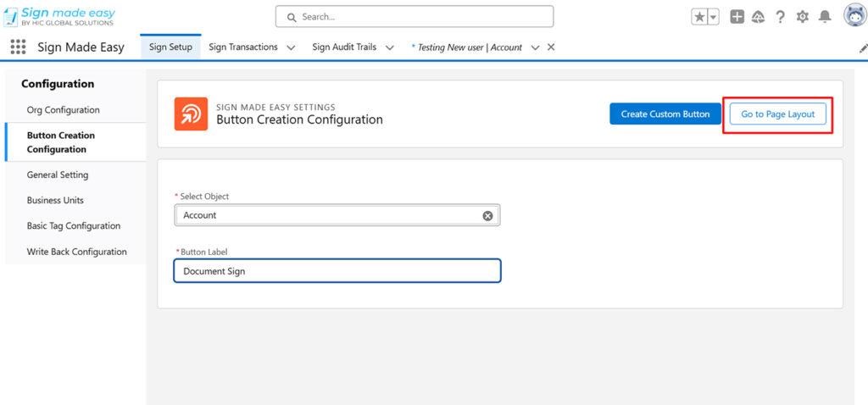Image resolution: width=868 pixels, height=405 pixels.
Task: Open the App Launcher grid icon
Action: pos(18,47)
